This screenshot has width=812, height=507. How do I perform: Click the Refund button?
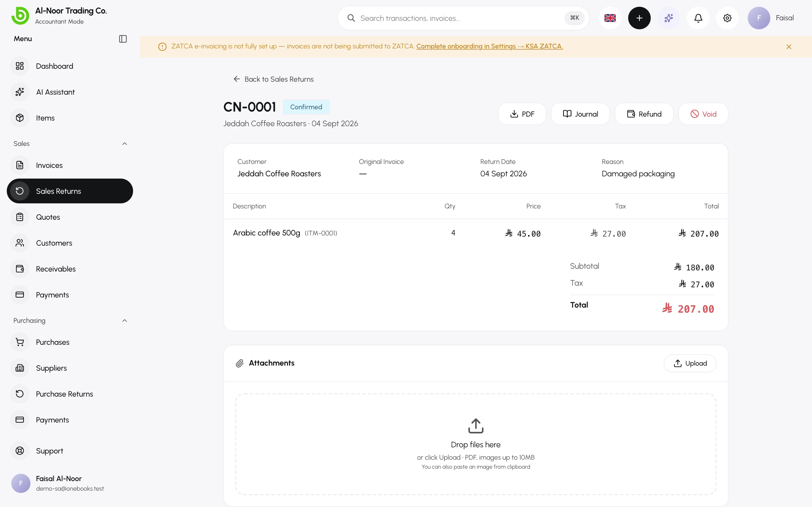coord(644,114)
